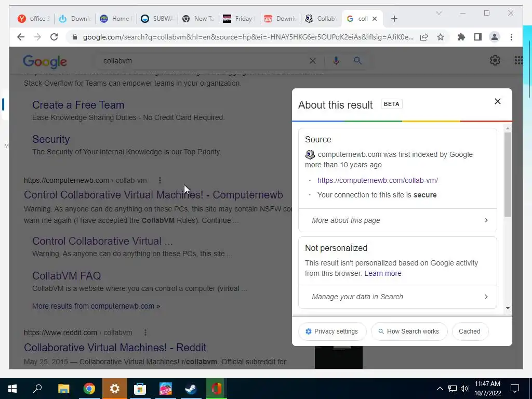Screen dimensions: 532x399
Task: Click the panel scrollbar down arrow
Action: pos(508,308)
